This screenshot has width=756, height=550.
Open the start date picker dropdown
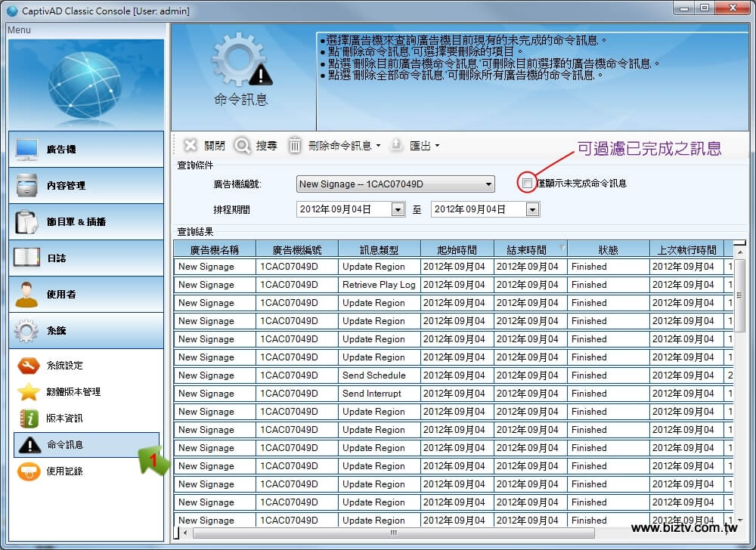tap(398, 210)
